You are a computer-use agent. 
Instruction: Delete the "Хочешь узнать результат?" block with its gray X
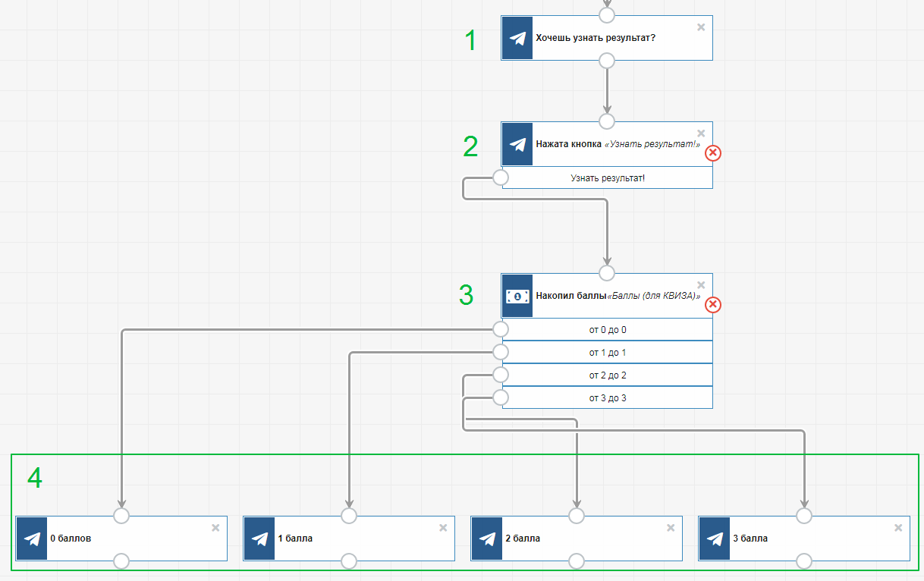point(701,27)
